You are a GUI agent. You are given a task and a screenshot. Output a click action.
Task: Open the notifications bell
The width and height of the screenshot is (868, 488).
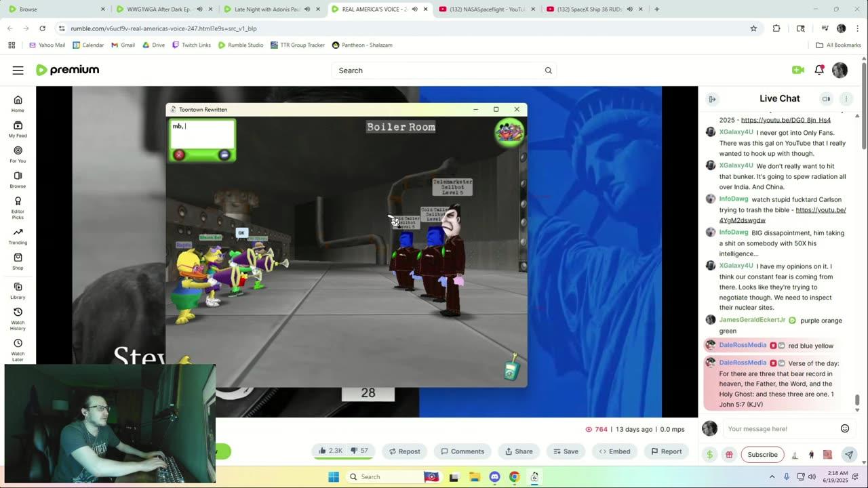[819, 70]
